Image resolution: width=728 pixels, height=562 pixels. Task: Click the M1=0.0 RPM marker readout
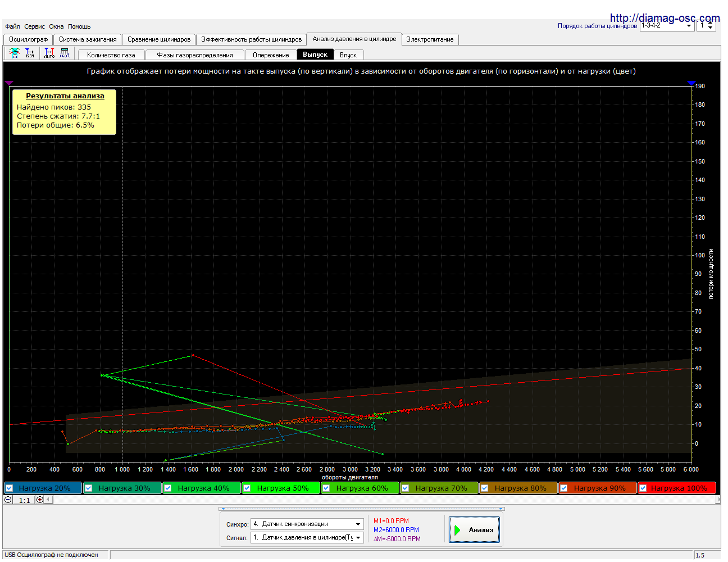click(392, 521)
